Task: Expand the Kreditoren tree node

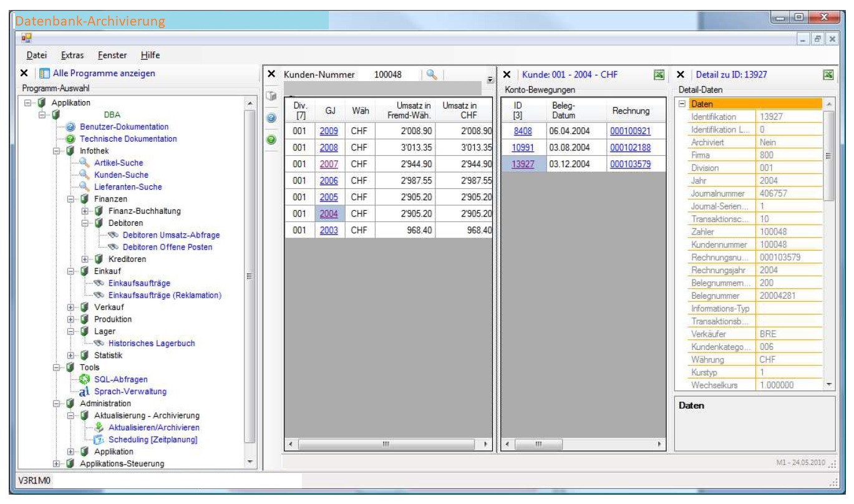Action: click(85, 259)
